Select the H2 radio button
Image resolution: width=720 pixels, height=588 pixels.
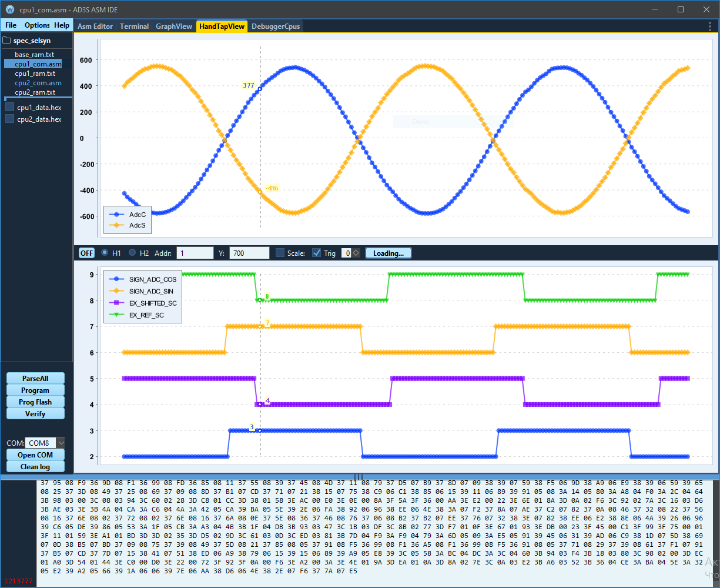point(132,253)
